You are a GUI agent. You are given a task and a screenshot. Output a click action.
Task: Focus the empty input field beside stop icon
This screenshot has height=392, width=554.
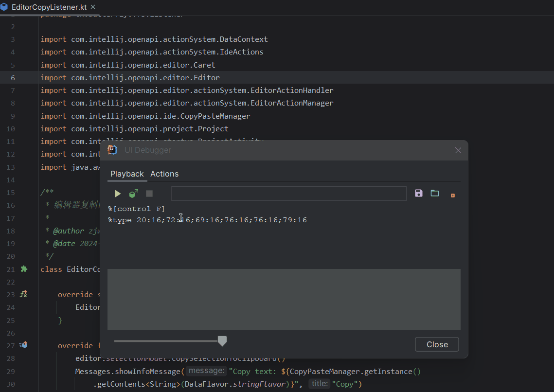click(288, 194)
